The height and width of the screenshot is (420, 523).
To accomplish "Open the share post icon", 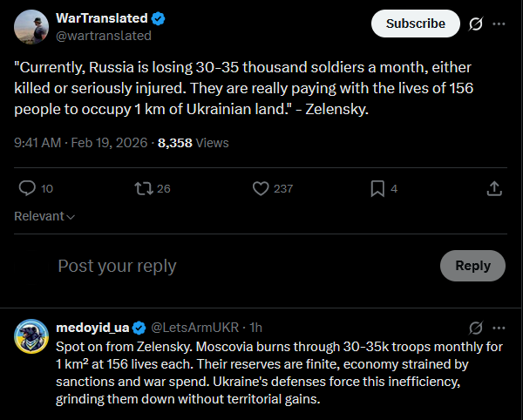I will (493, 188).
